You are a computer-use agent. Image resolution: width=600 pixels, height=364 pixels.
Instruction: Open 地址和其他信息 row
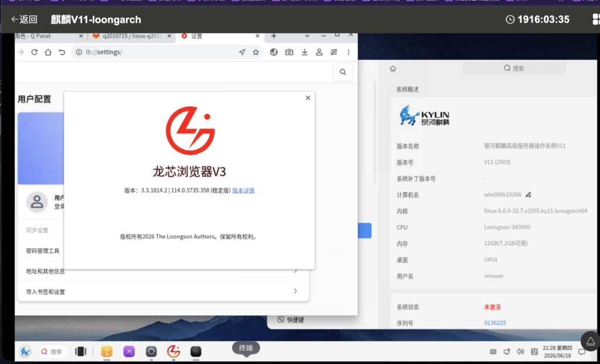[163, 271]
